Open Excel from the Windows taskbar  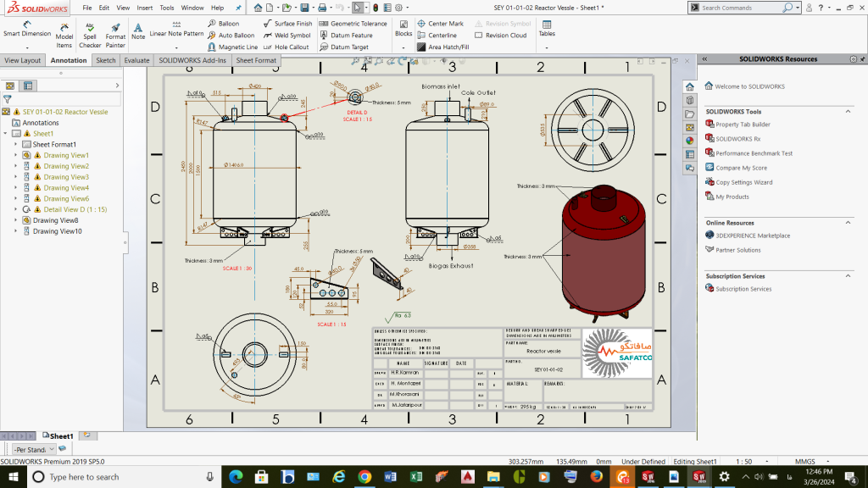[416, 477]
